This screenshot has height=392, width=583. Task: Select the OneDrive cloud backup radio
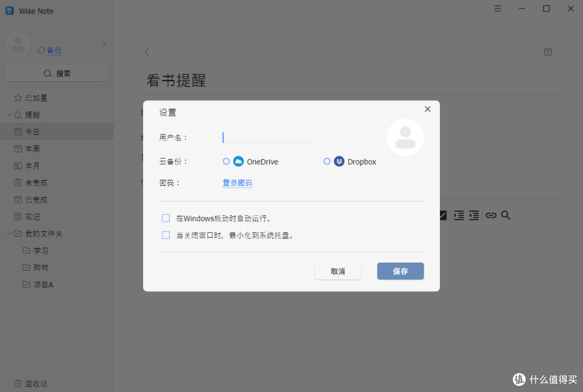[226, 161]
